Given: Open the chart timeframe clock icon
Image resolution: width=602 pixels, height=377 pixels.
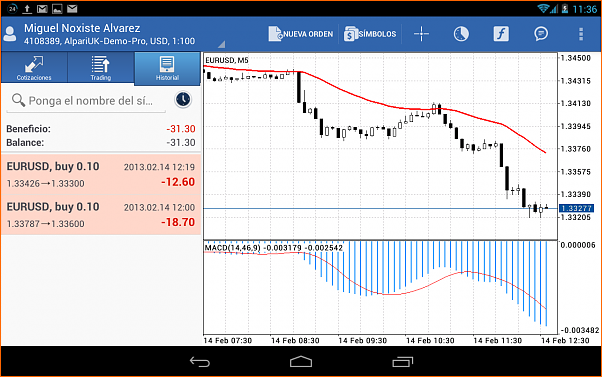Looking at the screenshot, I should (461, 34).
